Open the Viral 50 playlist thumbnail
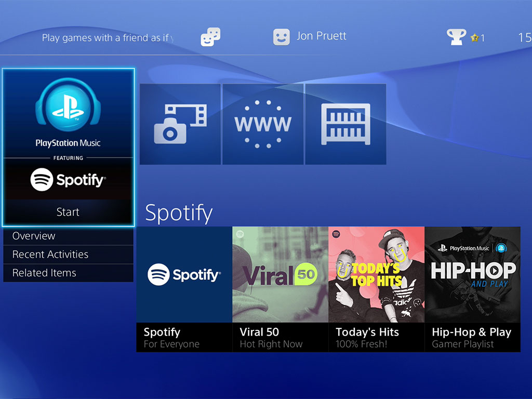The height and width of the screenshot is (399, 532). point(280,274)
